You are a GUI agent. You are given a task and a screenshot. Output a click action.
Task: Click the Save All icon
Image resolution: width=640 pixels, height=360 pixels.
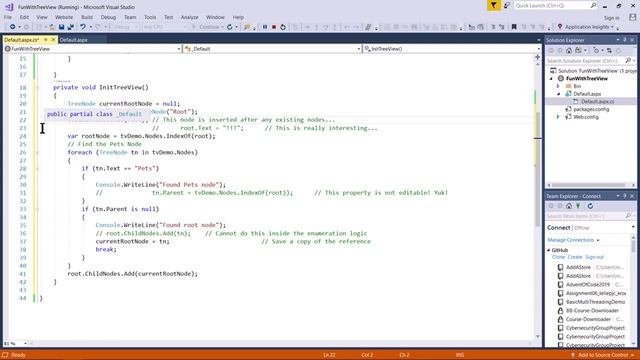(71, 27)
